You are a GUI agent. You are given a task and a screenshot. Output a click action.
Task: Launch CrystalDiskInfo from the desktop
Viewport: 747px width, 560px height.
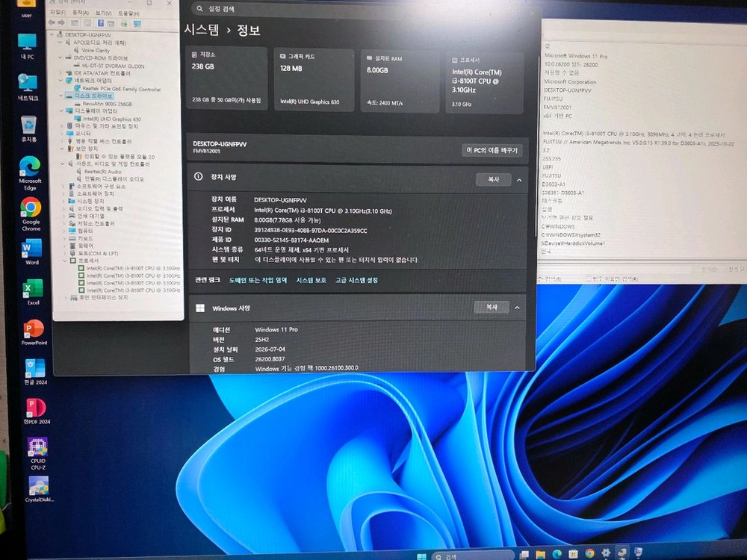39,490
